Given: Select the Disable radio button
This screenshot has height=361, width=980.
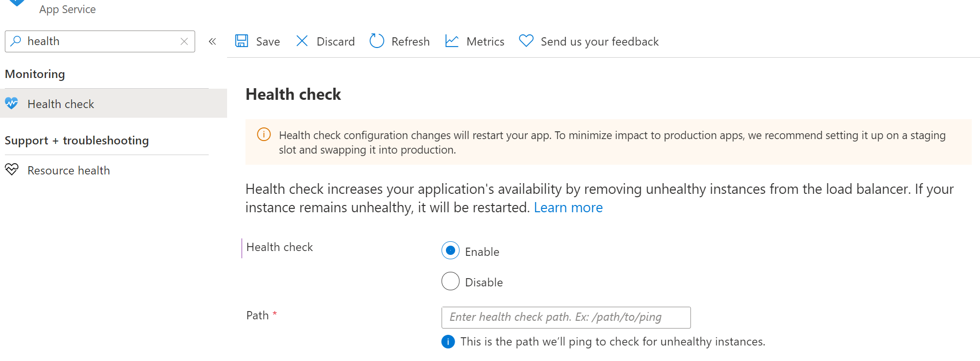Looking at the screenshot, I should point(450,281).
